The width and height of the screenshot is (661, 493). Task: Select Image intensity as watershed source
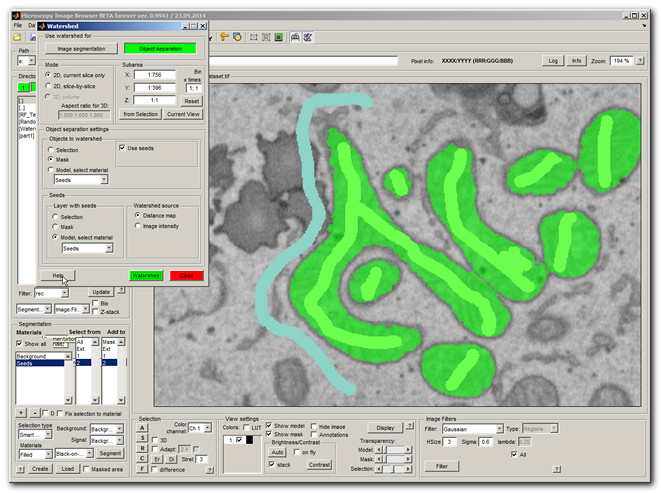pyautogui.click(x=140, y=226)
